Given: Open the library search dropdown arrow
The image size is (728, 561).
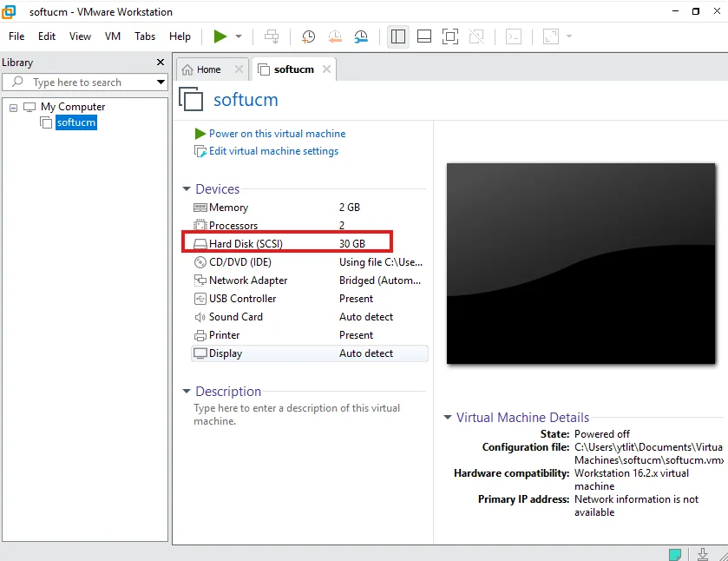Looking at the screenshot, I should [161, 82].
